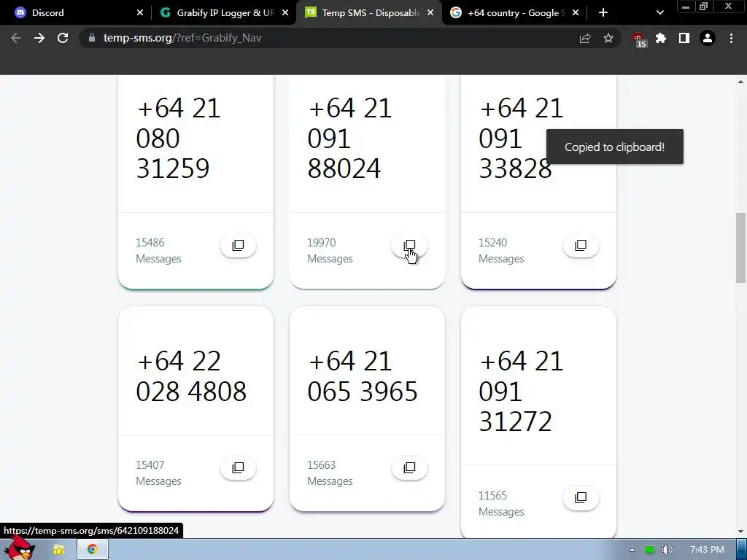Click the scrollbar down arrow
Screen dimensions: 747x560
741,532
